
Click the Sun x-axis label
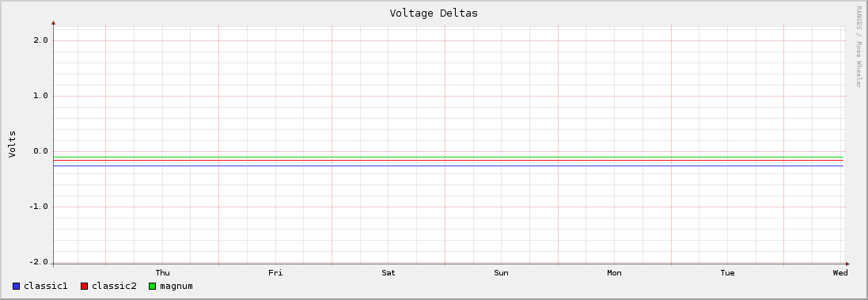(501, 273)
